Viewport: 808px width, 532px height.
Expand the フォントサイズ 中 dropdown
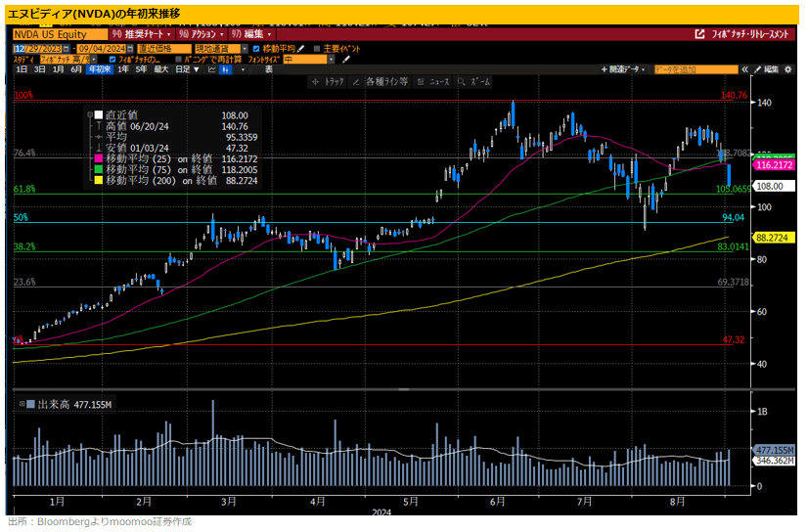(331, 60)
